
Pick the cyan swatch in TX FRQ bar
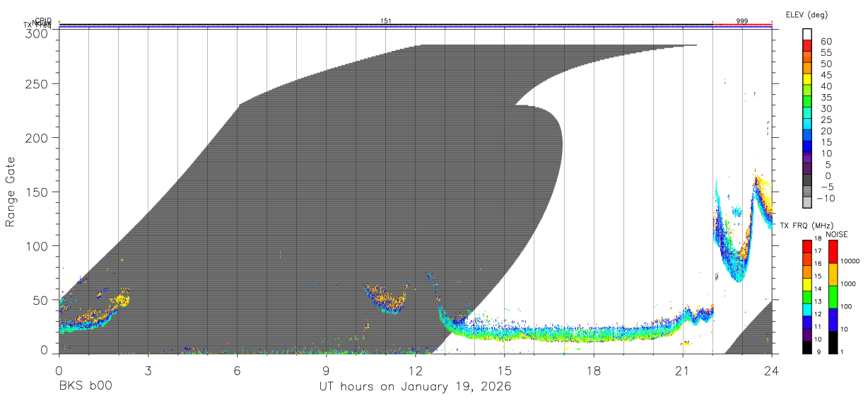coord(807,309)
